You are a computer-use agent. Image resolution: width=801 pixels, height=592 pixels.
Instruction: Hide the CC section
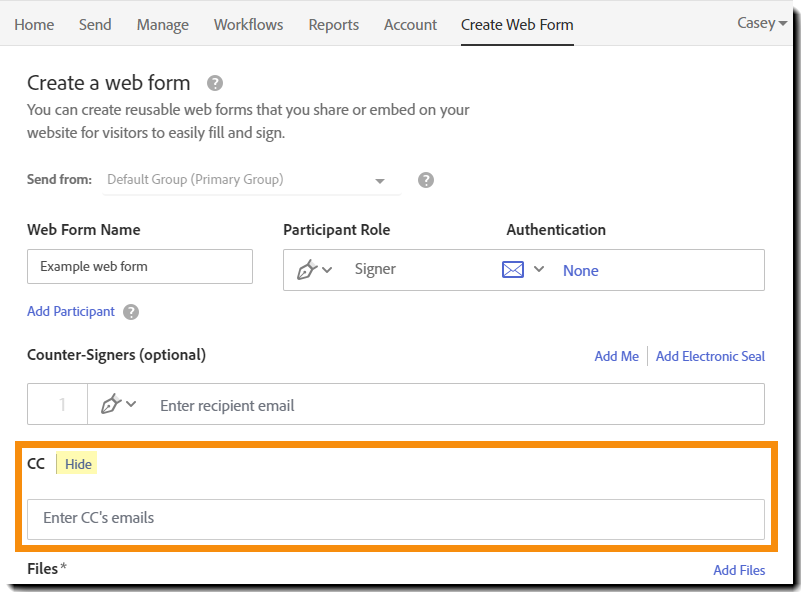click(78, 464)
